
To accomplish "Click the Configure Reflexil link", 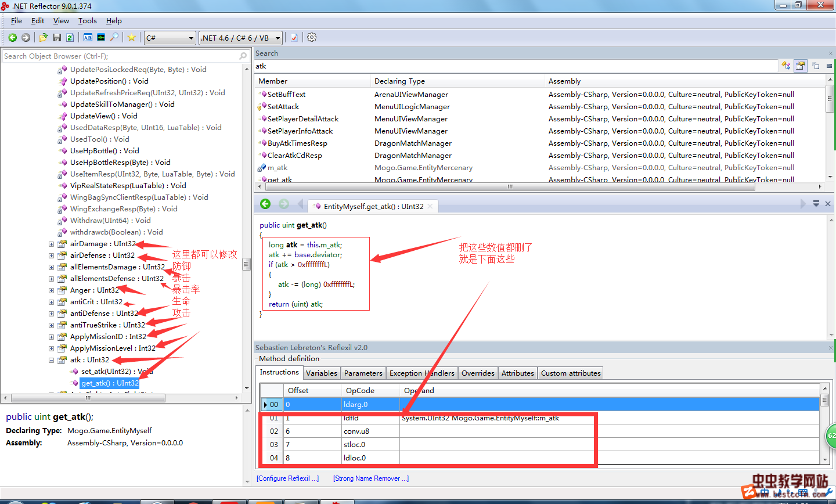I will (288, 478).
